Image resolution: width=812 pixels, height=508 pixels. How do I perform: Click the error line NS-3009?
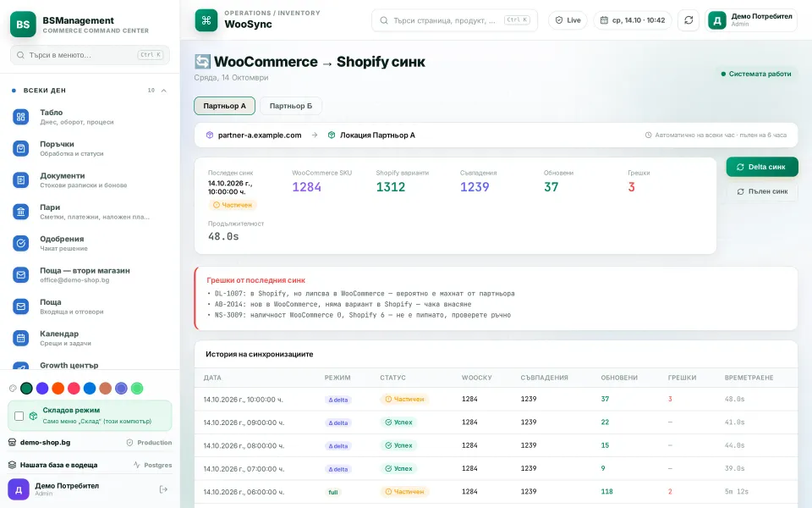[x=359, y=315]
